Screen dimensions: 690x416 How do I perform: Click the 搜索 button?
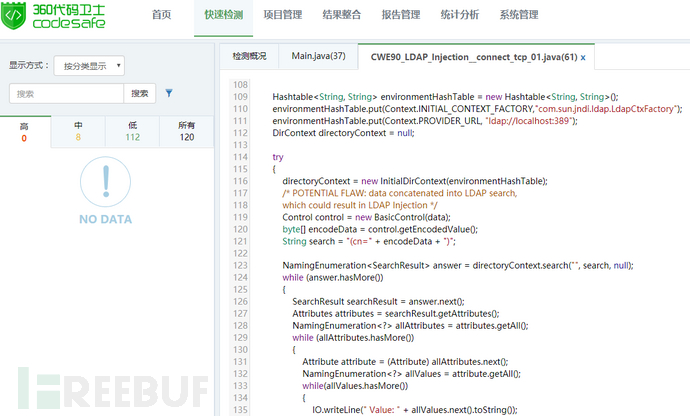tap(139, 93)
